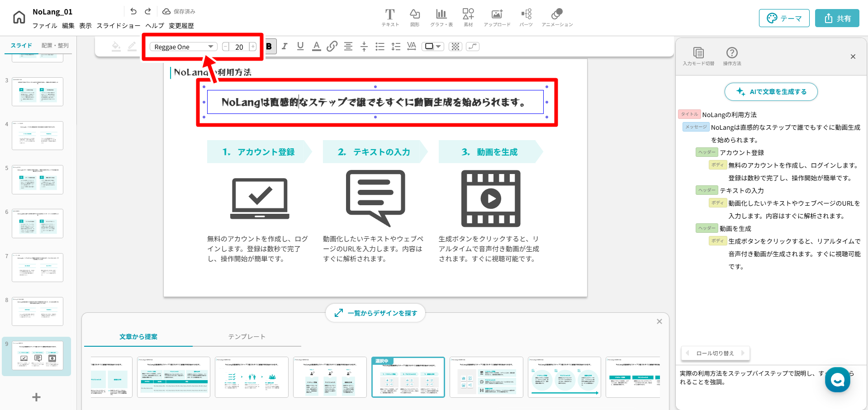Adjust line spacing

[x=396, y=46]
